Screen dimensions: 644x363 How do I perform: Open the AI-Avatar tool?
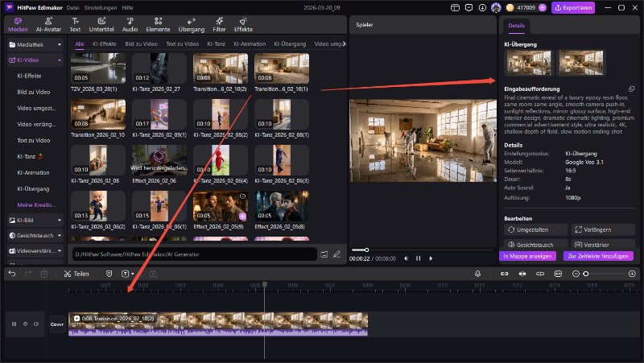click(48, 25)
